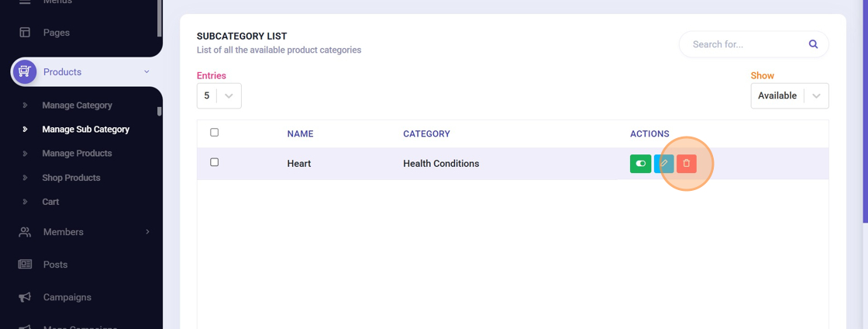Click the Search for input field
868x329 pixels.
pyautogui.click(x=744, y=44)
